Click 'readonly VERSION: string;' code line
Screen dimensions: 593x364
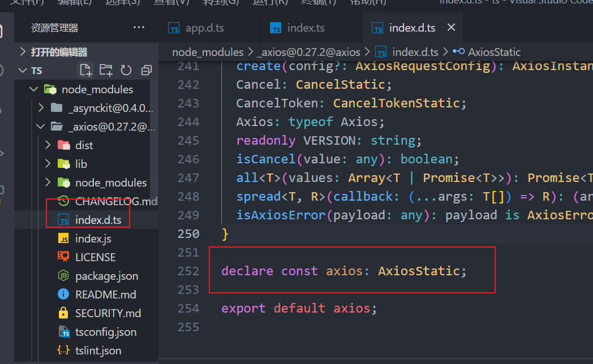tap(329, 141)
